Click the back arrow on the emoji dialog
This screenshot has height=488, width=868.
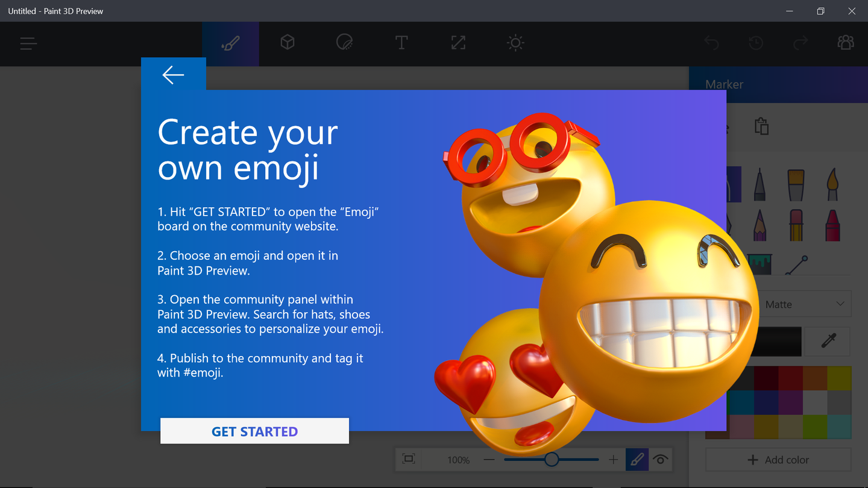173,75
